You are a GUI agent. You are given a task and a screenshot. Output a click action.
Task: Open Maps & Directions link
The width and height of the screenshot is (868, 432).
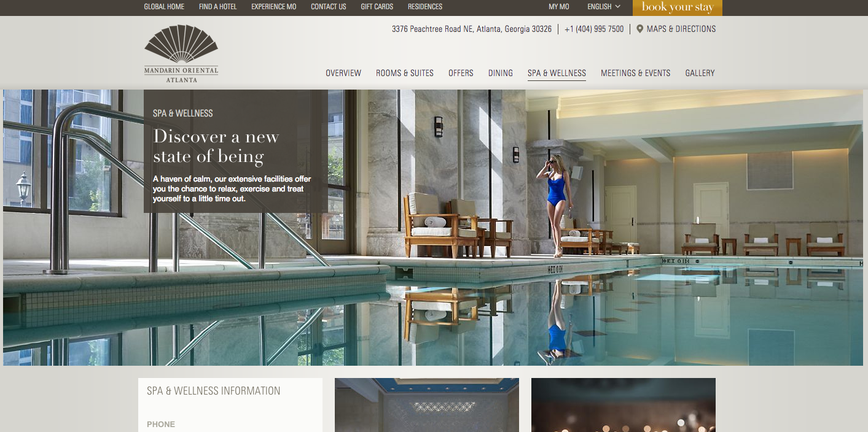click(681, 29)
